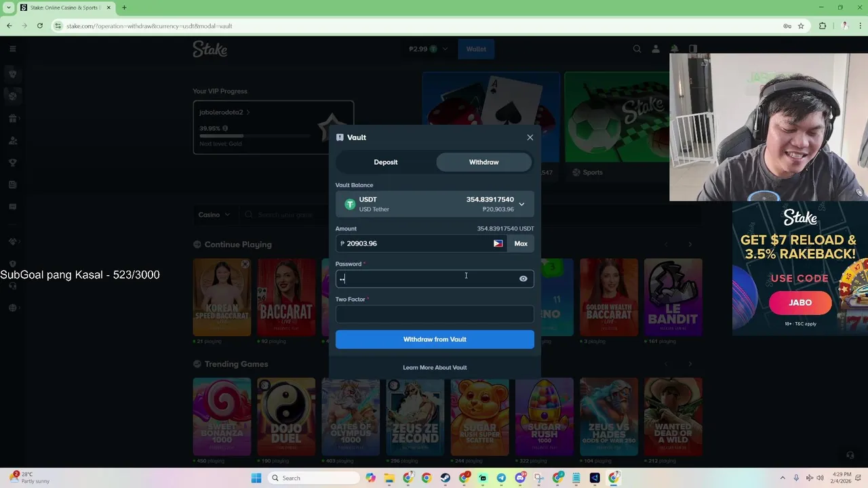
Task: Expand the Casino category dropdown
Action: (x=214, y=215)
